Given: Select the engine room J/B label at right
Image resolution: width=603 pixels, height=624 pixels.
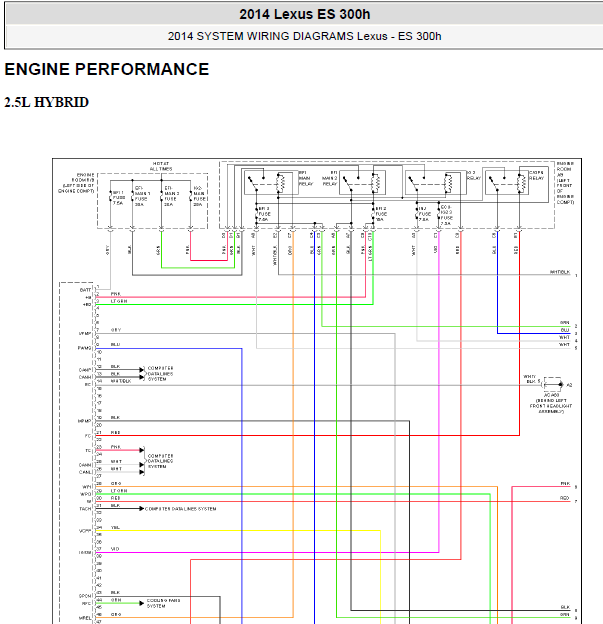Looking at the screenshot, I should point(565,183).
